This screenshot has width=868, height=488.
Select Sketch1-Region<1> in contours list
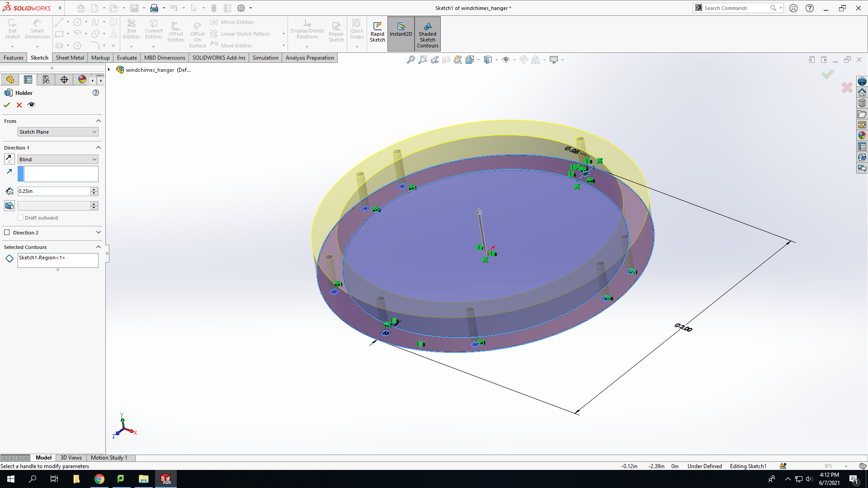click(x=42, y=258)
